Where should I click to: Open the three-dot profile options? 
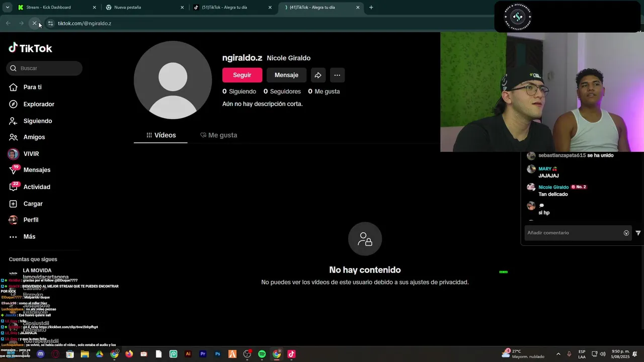[337, 75]
